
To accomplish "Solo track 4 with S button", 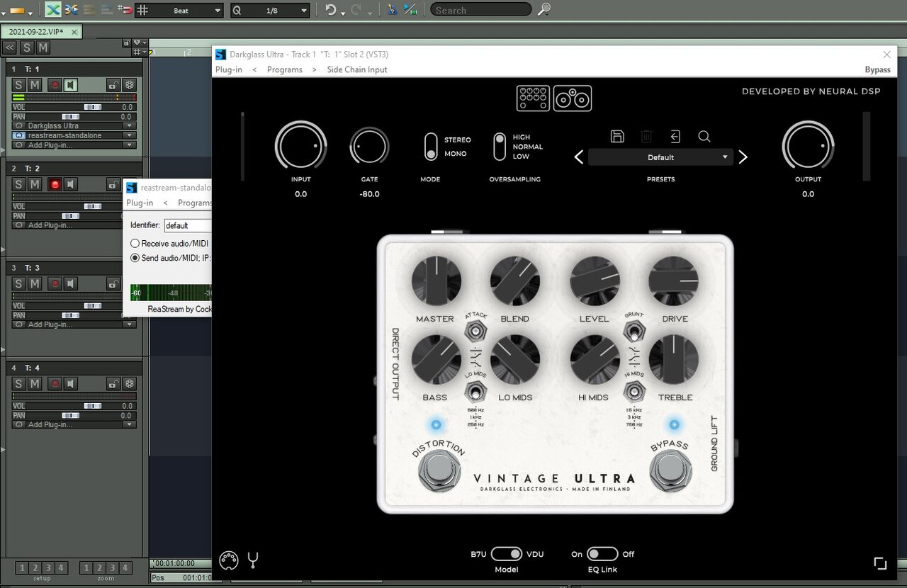I will click(x=18, y=383).
